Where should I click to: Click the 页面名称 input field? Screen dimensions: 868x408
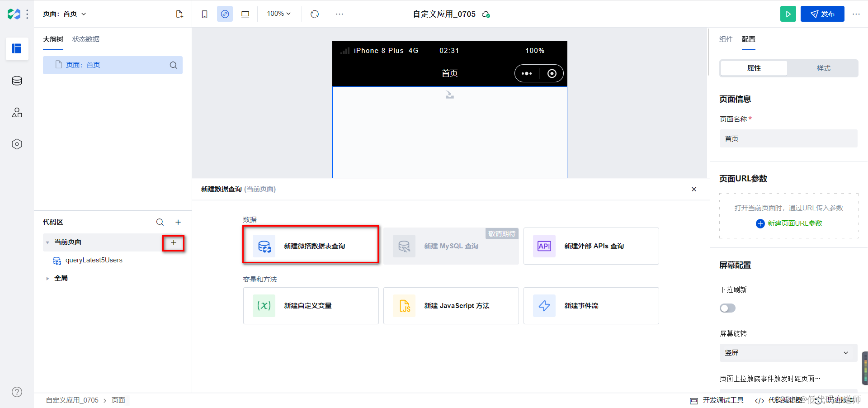[788, 138]
